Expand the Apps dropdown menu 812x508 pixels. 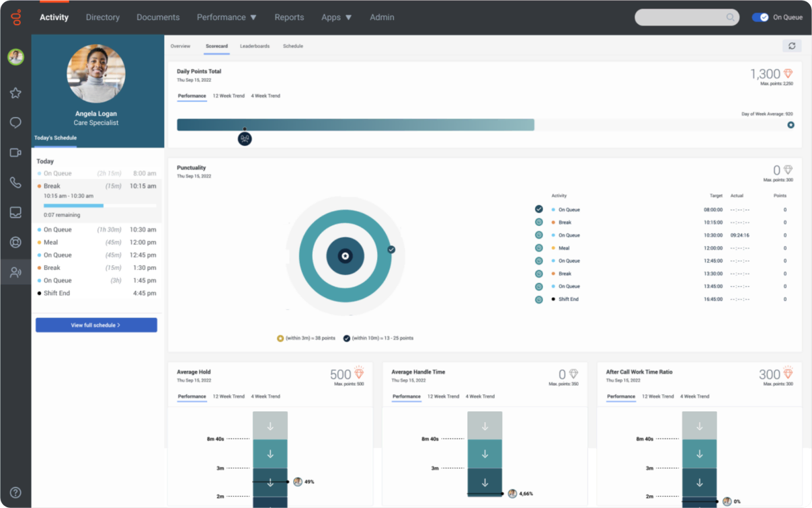[336, 17]
